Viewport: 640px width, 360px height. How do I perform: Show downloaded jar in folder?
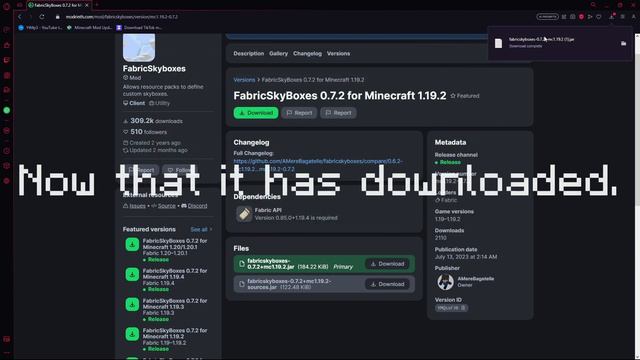click(623, 43)
